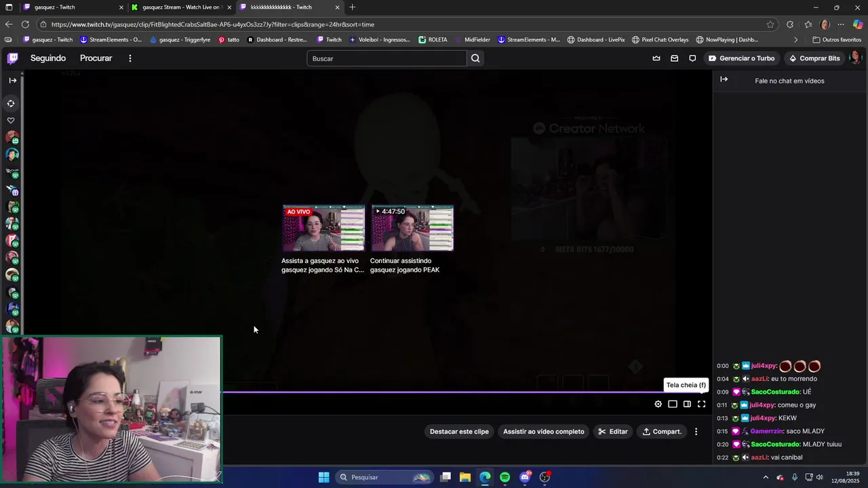Open the Prime loot crown icon
868x488 pixels.
pyautogui.click(x=656, y=58)
